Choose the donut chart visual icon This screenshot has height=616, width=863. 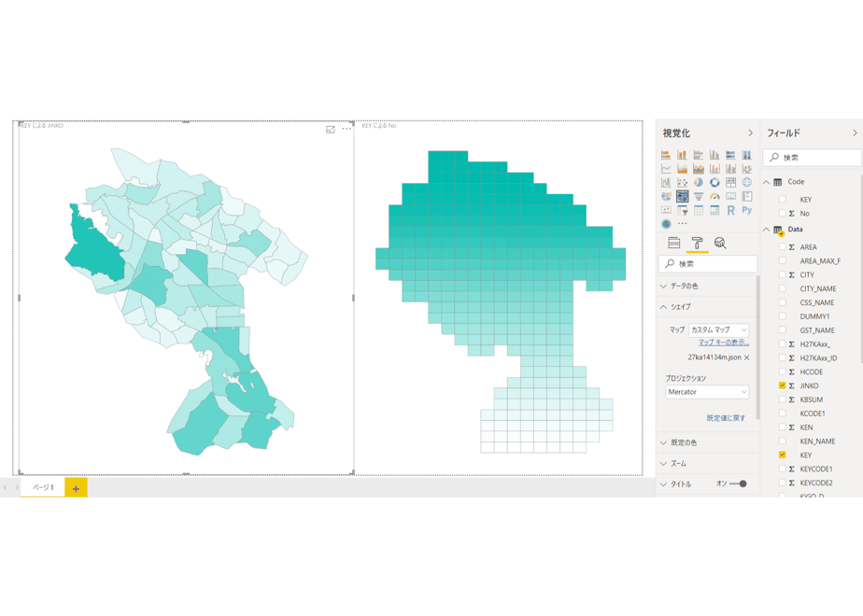(x=714, y=183)
